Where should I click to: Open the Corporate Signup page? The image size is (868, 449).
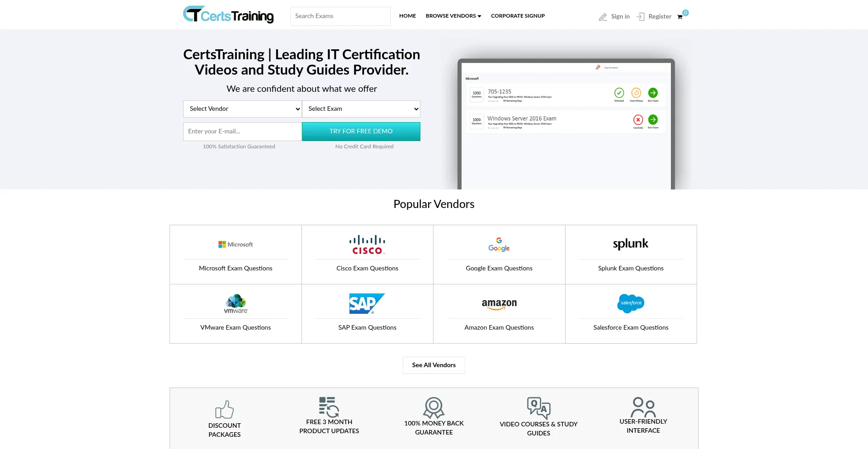coord(518,16)
